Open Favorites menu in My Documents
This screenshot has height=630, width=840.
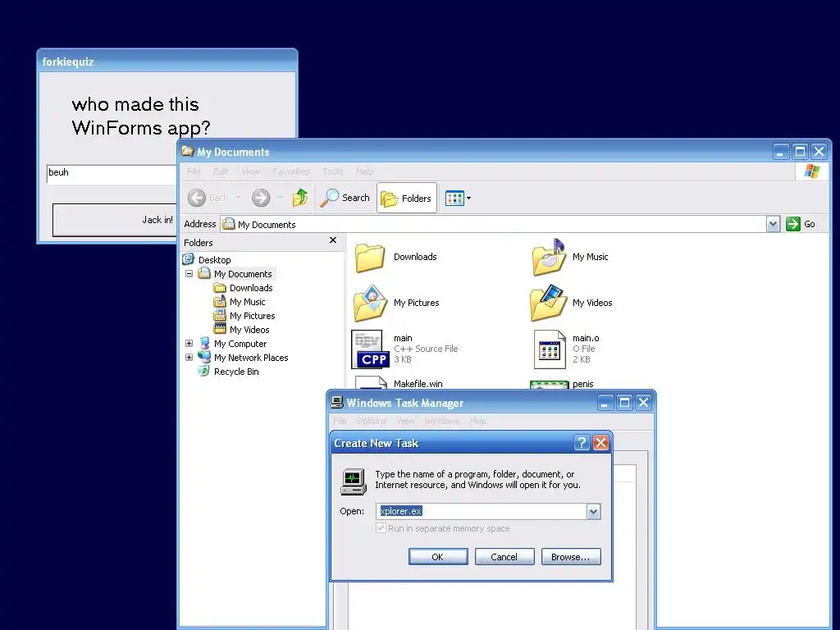290,171
